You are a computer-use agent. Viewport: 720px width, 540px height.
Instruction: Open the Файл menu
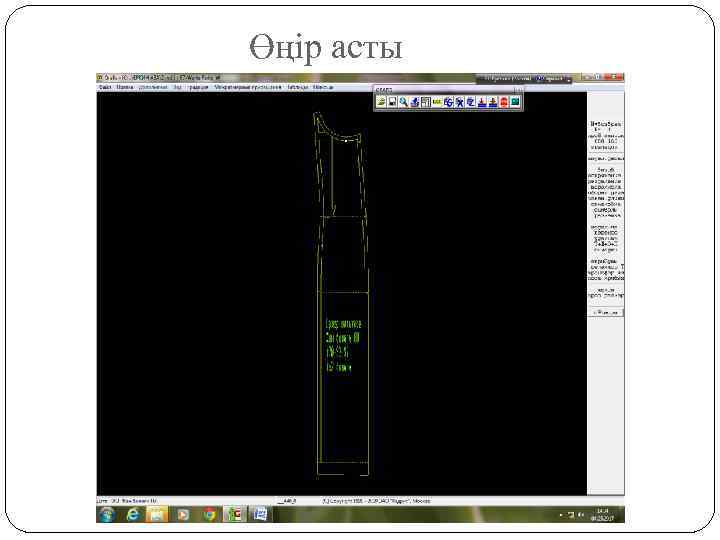click(x=105, y=87)
